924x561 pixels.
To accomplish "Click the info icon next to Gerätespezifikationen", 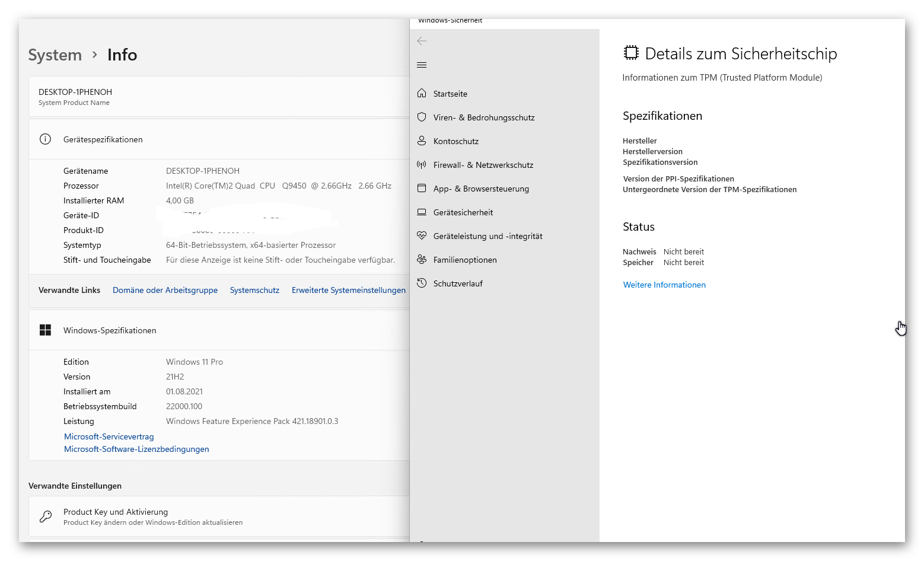I will [x=45, y=139].
